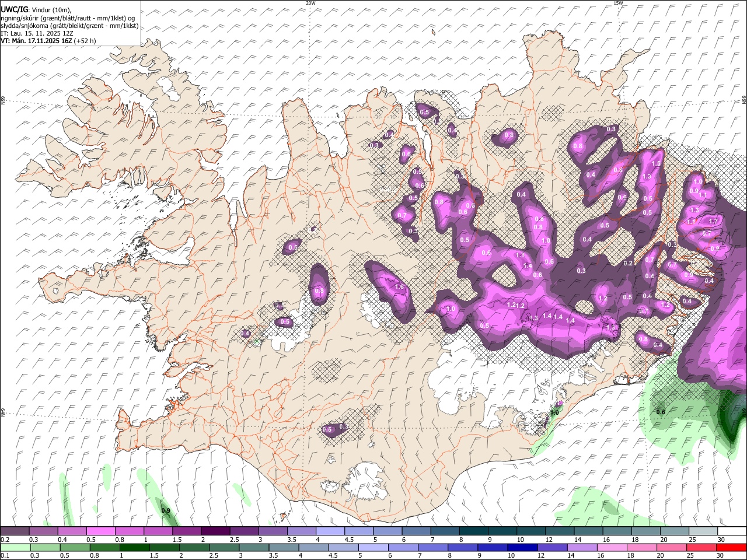This screenshot has height=560, width=747.
Task: Click the black '1.0' value near the southeast coast
Action: pyautogui.click(x=554, y=412)
